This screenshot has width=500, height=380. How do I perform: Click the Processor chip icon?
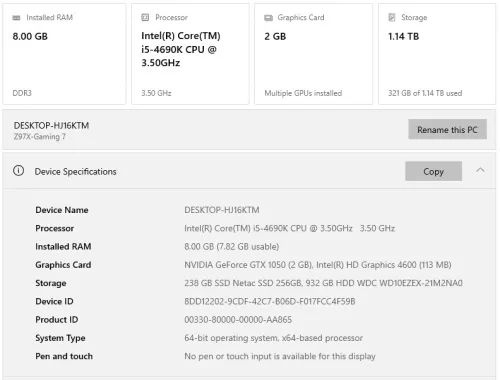point(145,17)
